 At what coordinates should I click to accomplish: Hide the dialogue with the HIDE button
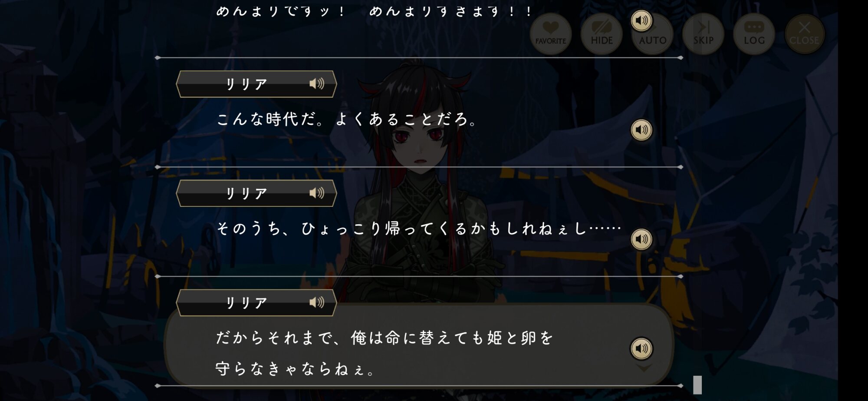point(602,34)
